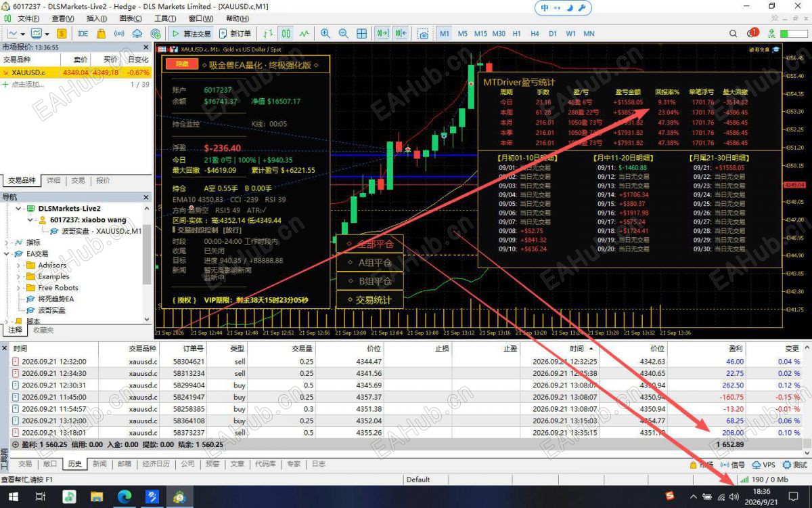Click the volume speaker tray icon
The height and width of the screenshot is (508, 812).
click(734, 497)
